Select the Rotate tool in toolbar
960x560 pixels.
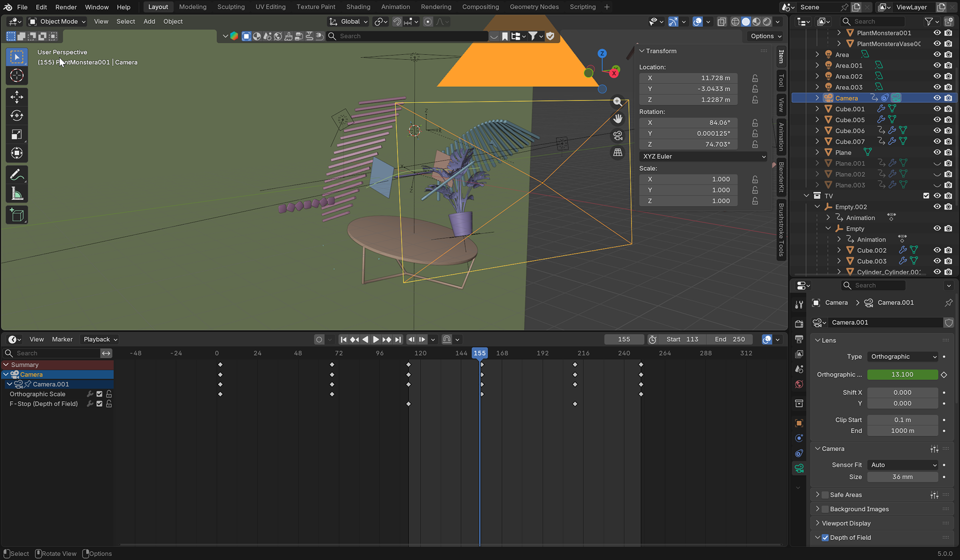coord(16,116)
